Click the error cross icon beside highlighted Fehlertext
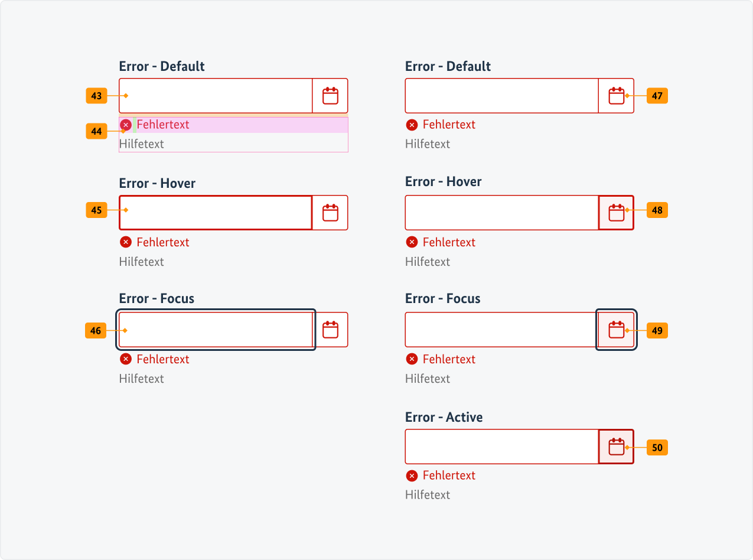The width and height of the screenshot is (753, 560). pyautogui.click(x=126, y=125)
